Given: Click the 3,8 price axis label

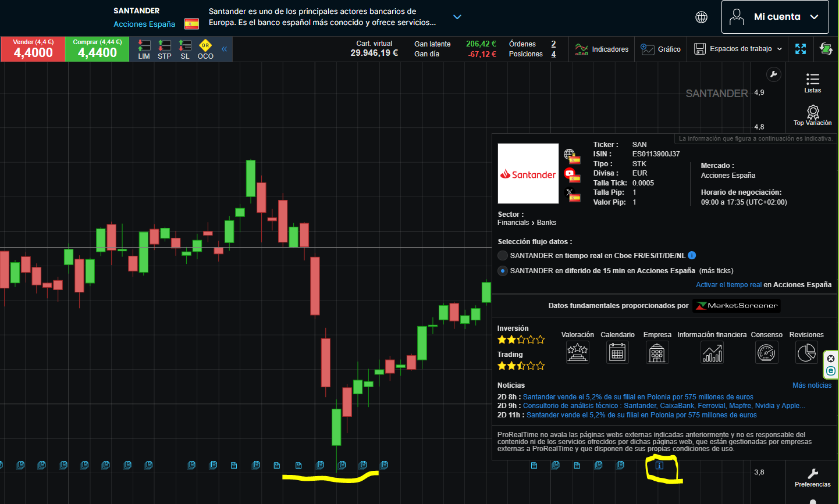Looking at the screenshot, I should tap(759, 472).
